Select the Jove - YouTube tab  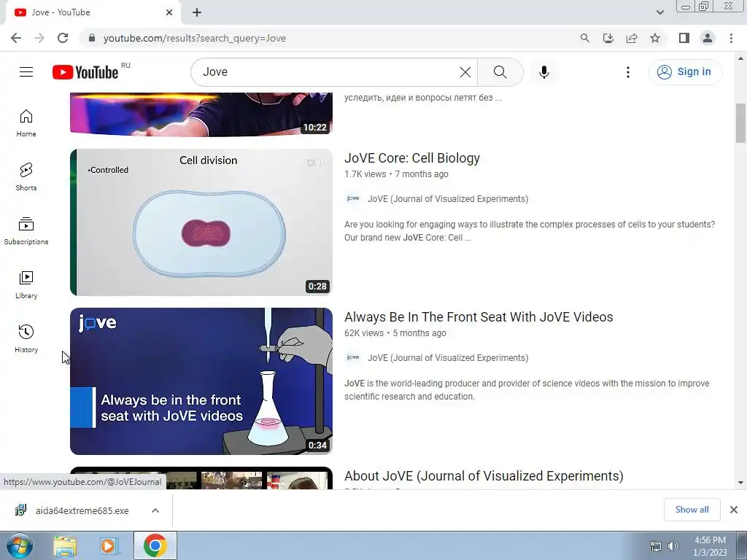93,12
